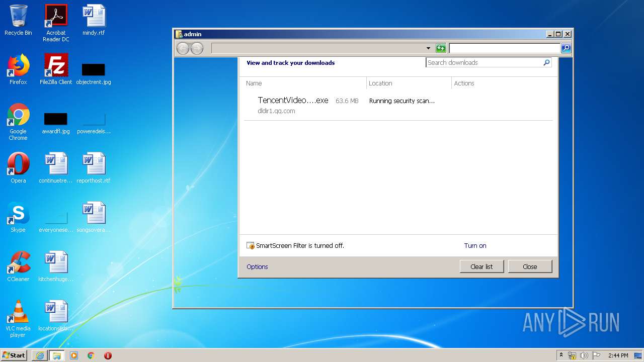Image resolution: width=644 pixels, height=362 pixels.
Task: Open the Recycle Bin desktop icon
Action: (x=18, y=20)
